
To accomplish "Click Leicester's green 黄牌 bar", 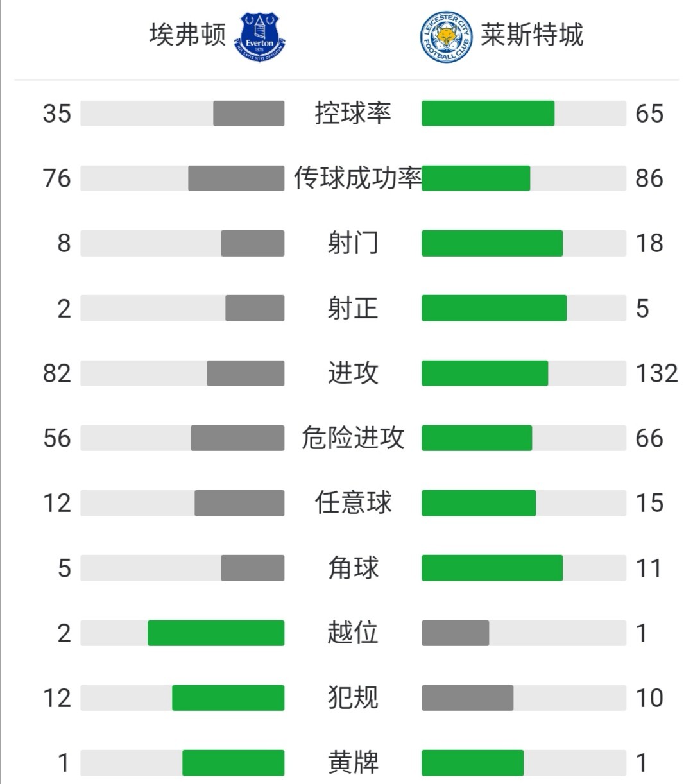I will click(472, 763).
